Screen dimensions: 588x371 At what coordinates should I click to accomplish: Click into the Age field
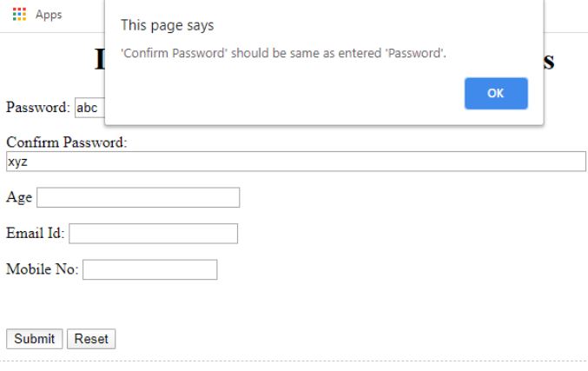[x=137, y=197]
